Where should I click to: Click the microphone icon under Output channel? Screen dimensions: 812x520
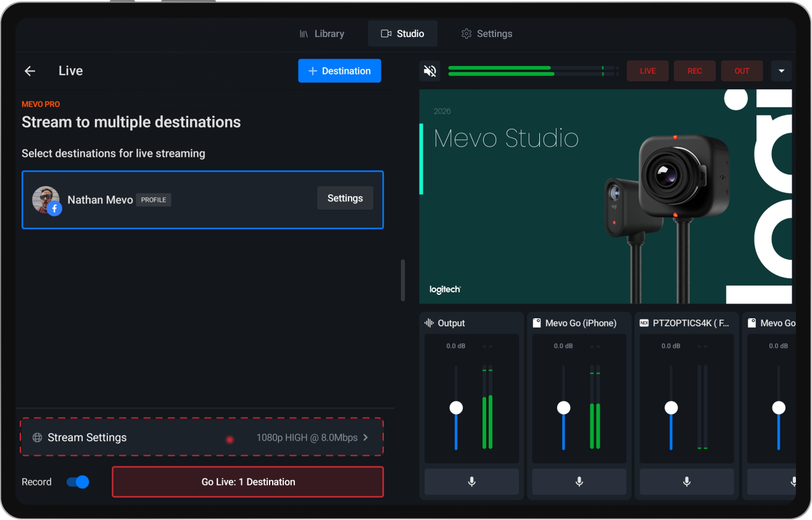pos(471,482)
